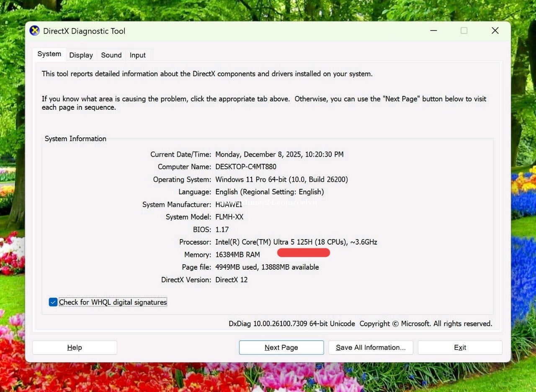
Task: Click the DirectX icon in the title bar
Action: pyautogui.click(x=34, y=31)
